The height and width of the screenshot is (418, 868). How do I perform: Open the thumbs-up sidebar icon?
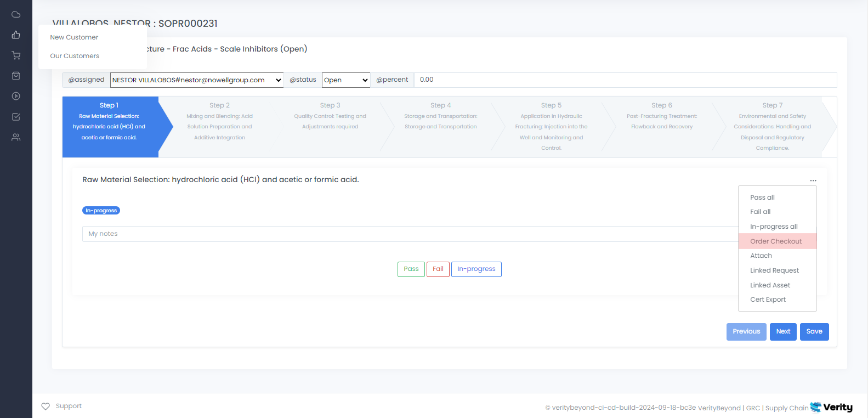tap(16, 35)
